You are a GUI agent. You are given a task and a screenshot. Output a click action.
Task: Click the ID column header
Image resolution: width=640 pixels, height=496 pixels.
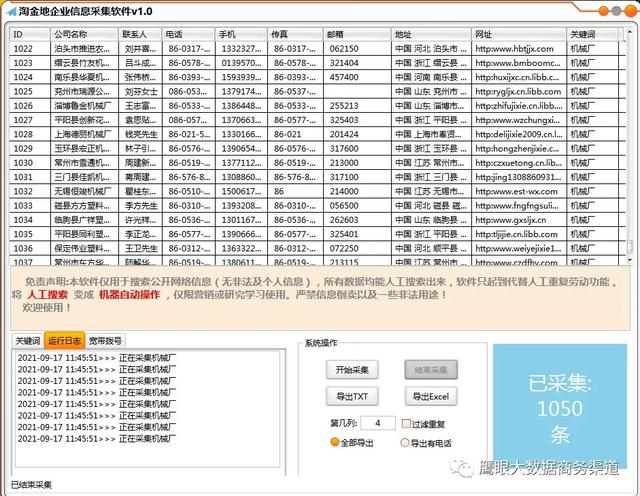point(18,34)
